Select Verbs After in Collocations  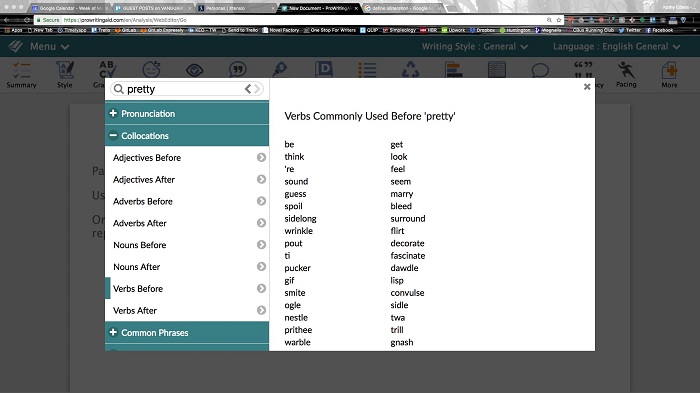187,310
